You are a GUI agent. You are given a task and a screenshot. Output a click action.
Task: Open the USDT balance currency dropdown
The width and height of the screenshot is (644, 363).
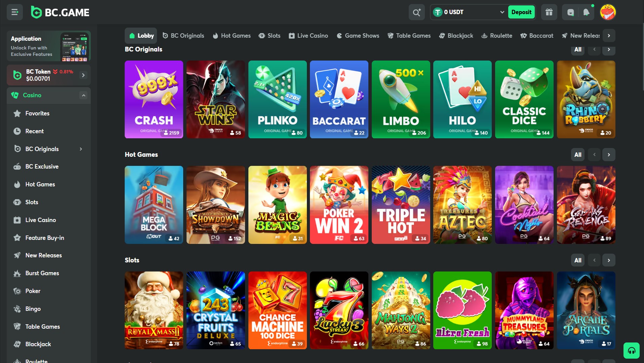point(469,12)
